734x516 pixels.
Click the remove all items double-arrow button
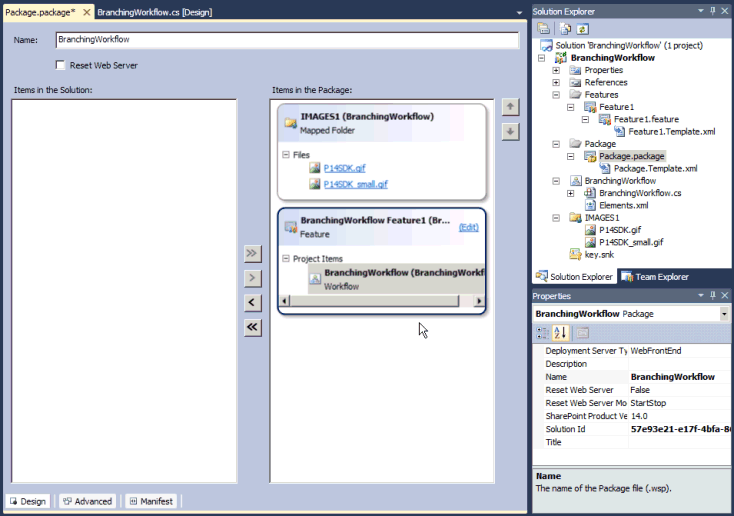(253, 327)
